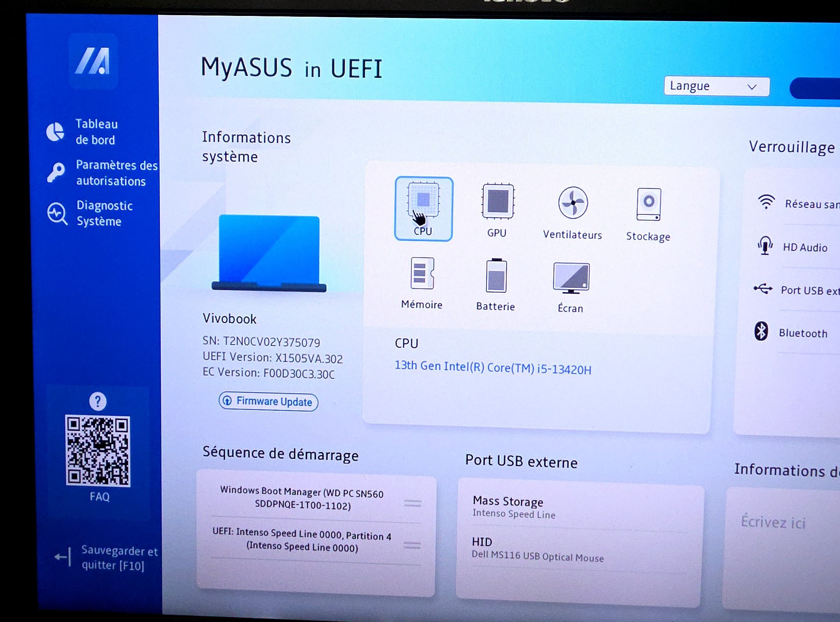The image size is (840, 622).
Task: Go to Tableau de bord
Action: click(96, 132)
